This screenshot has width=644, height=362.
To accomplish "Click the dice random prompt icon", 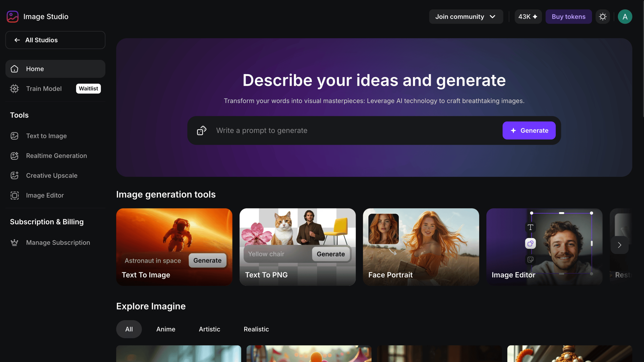I will click(x=202, y=130).
